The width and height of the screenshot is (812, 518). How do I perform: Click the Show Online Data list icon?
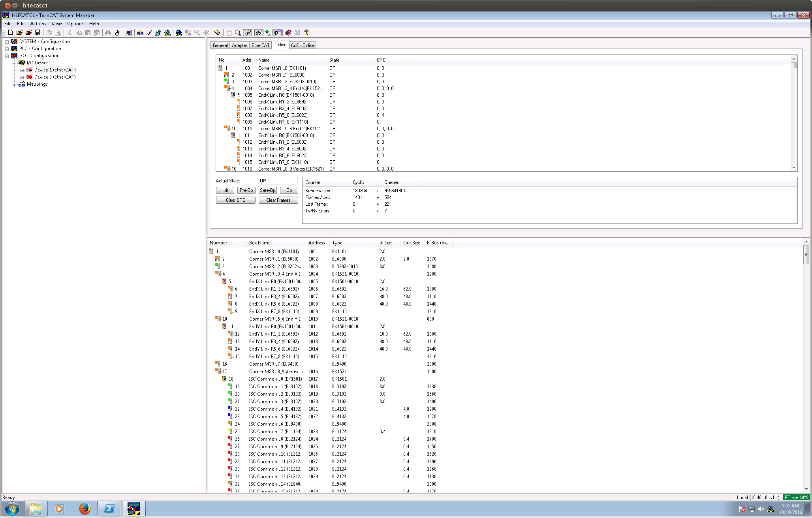click(x=229, y=33)
